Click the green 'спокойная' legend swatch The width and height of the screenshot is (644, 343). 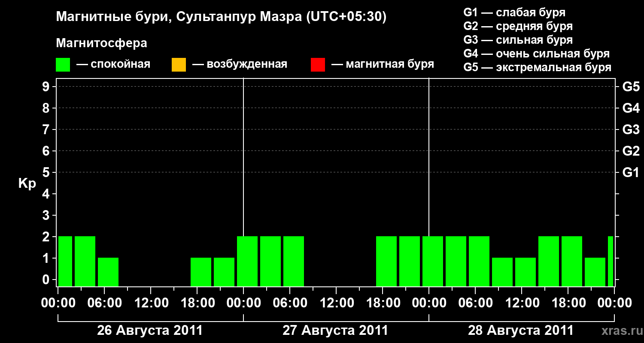click(63, 65)
